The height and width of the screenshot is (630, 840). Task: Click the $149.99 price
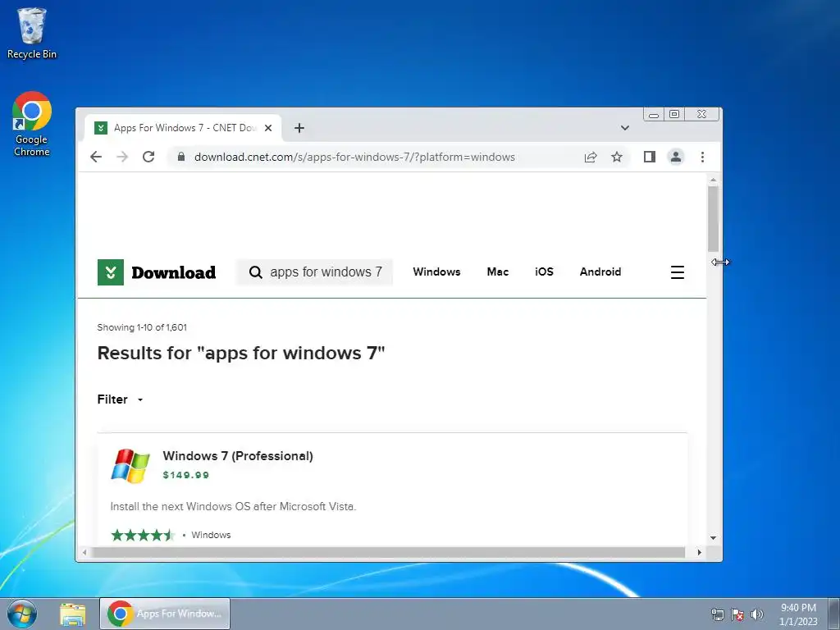186,475
